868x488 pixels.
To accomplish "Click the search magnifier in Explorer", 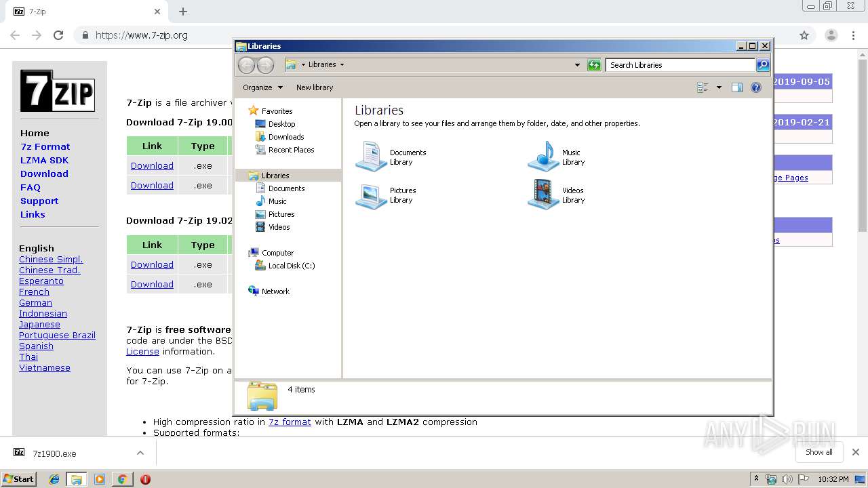I will 763,65.
